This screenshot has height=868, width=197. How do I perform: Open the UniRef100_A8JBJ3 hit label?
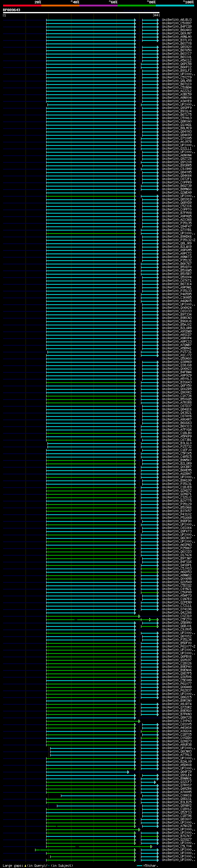click(x=177, y=20)
